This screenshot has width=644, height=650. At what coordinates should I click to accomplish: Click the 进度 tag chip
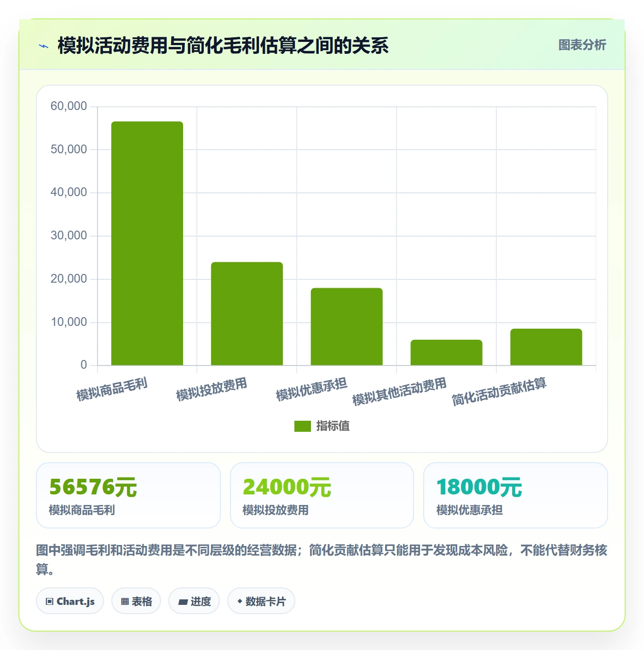194,601
